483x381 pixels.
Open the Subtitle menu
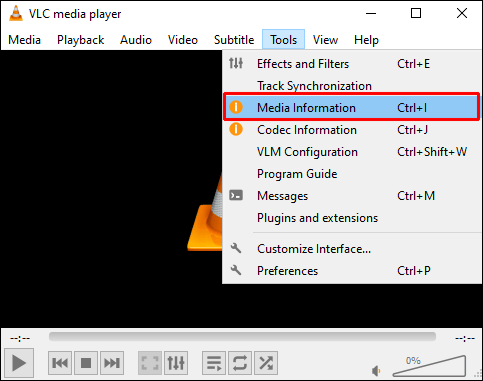click(234, 40)
